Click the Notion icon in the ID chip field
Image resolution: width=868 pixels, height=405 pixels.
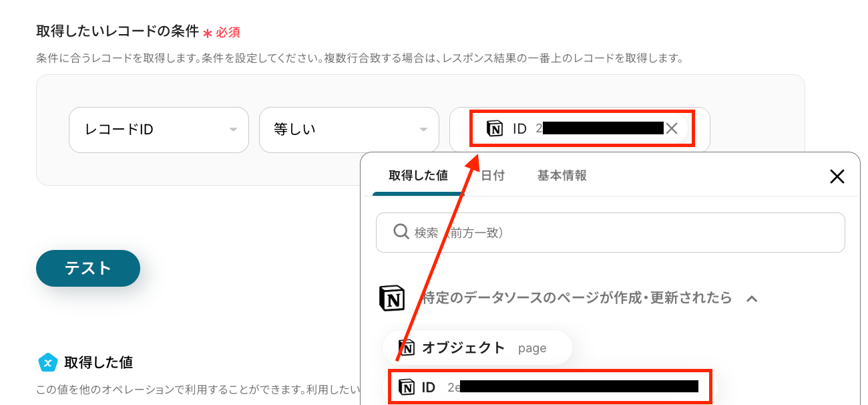[x=495, y=129]
